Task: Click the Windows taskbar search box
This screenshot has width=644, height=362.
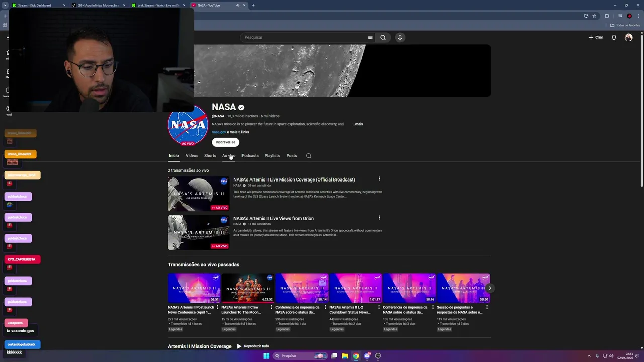Action: pos(300,356)
